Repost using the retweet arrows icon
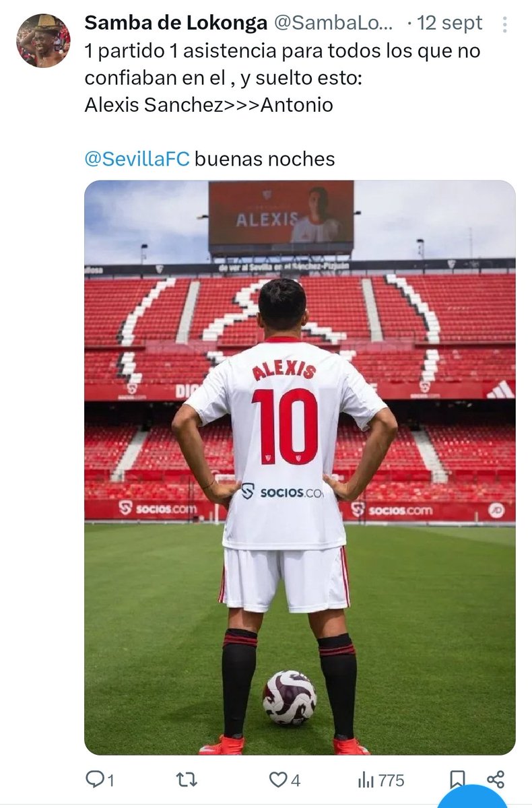Screen dimensions: 532x808 (187, 780)
